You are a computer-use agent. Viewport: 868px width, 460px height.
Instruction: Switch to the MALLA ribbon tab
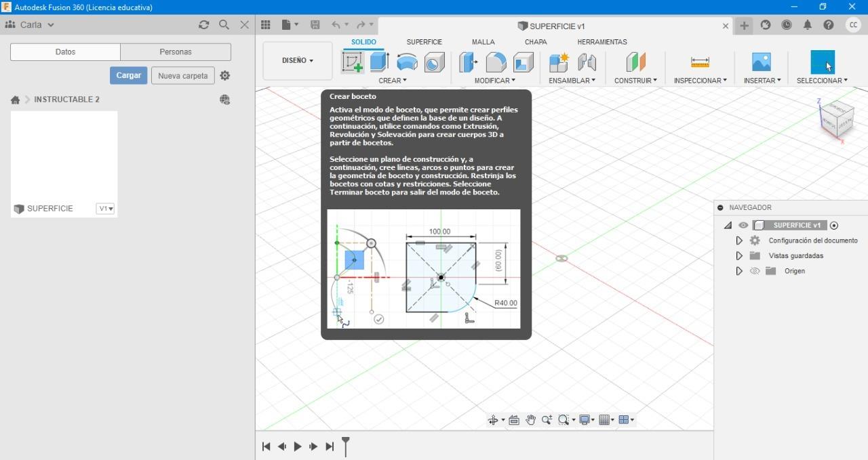[x=484, y=42]
